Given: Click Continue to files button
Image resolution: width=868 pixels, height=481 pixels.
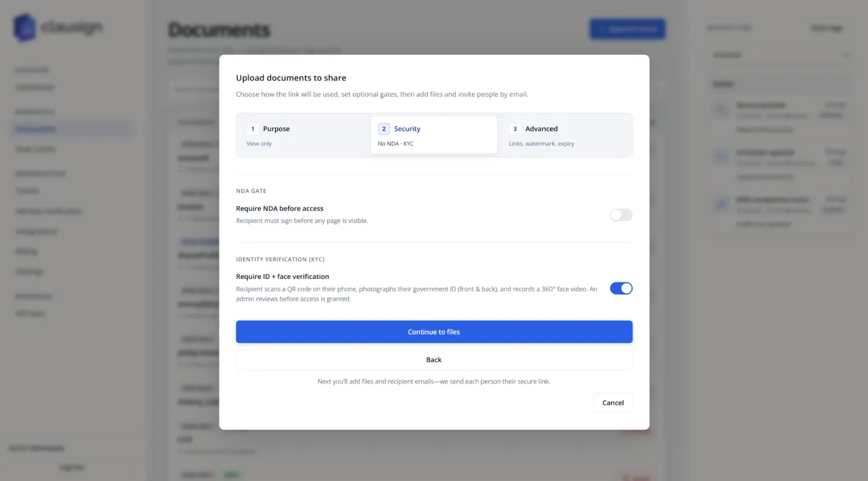Looking at the screenshot, I should pyautogui.click(x=434, y=332).
